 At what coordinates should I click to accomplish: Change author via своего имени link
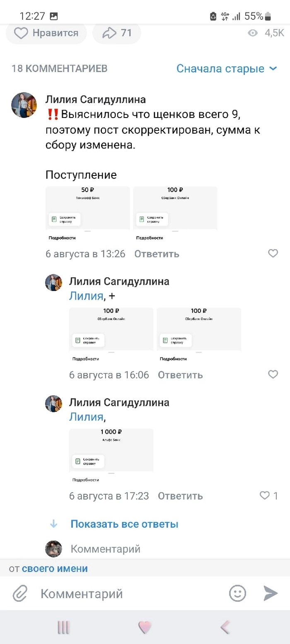55,569
